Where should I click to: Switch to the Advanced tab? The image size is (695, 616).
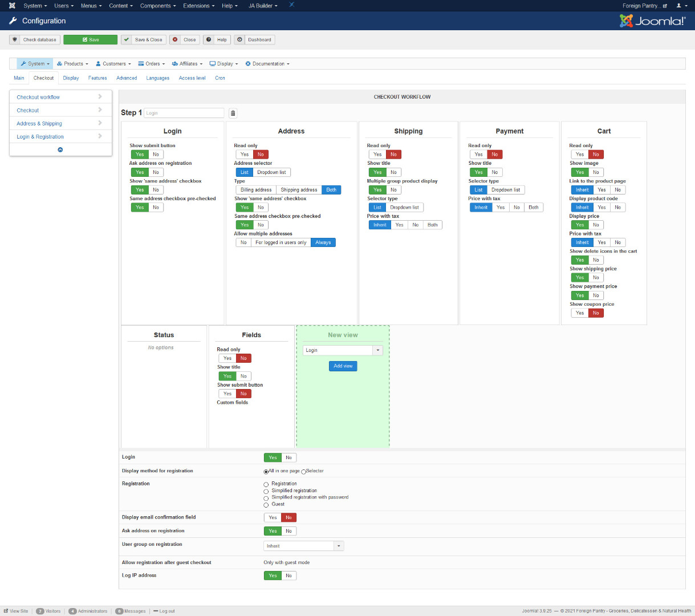(x=127, y=78)
